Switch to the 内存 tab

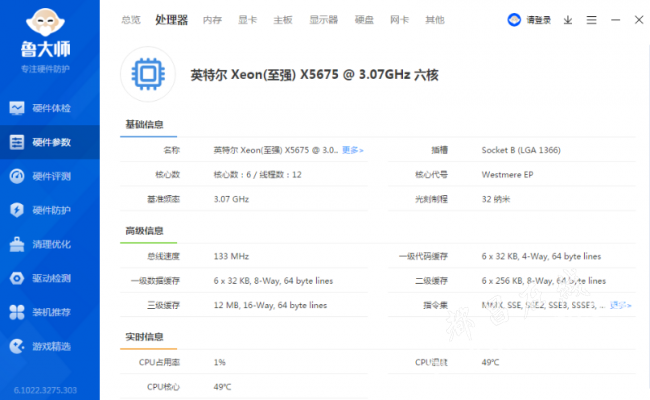[x=213, y=20]
